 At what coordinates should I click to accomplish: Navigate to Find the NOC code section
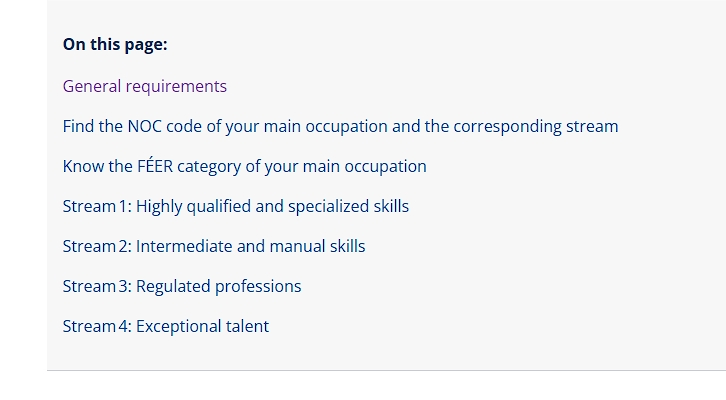[340, 126]
